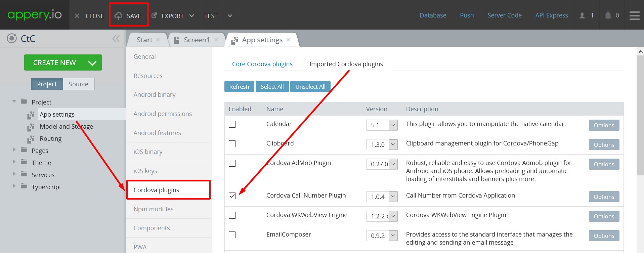Open Resources settings section
The height and width of the screenshot is (253, 644).
(x=169, y=76)
